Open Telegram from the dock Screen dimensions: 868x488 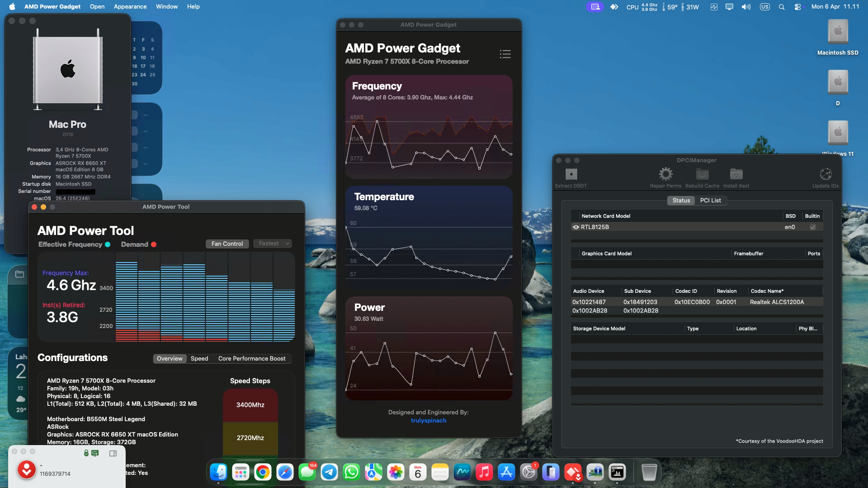[329, 473]
